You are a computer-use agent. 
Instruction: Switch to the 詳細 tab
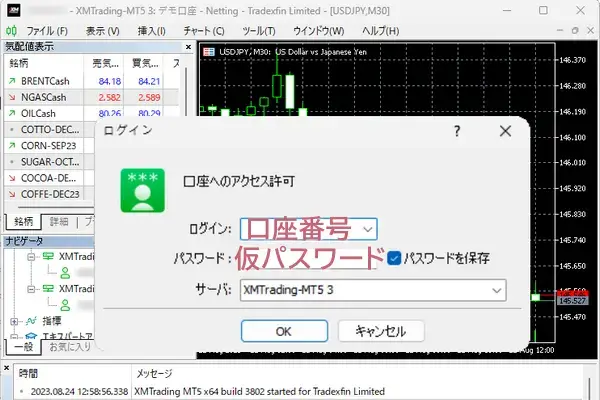59,222
